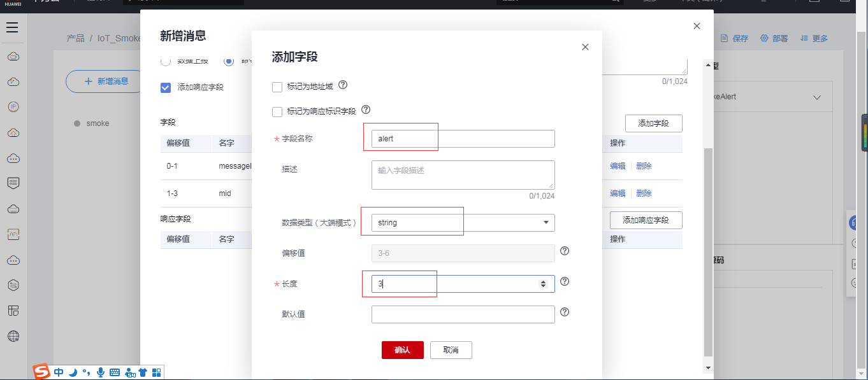Select the checked command radio button

coord(229,61)
